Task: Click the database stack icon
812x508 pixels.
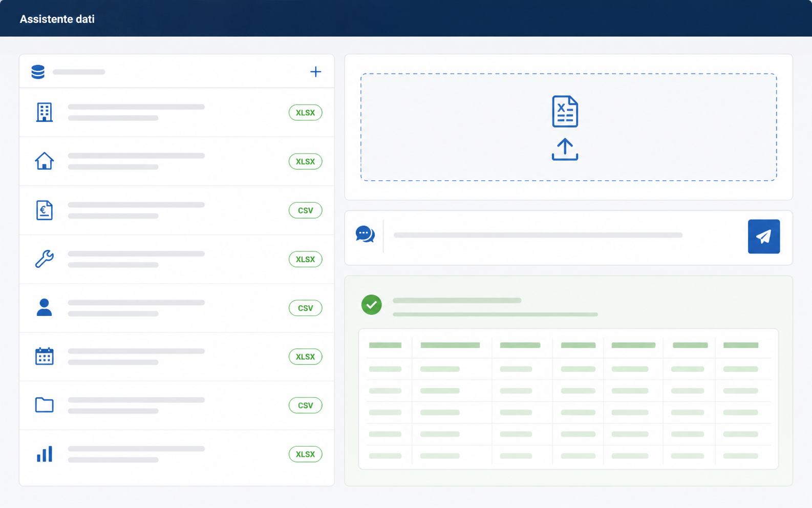Action: click(x=38, y=72)
